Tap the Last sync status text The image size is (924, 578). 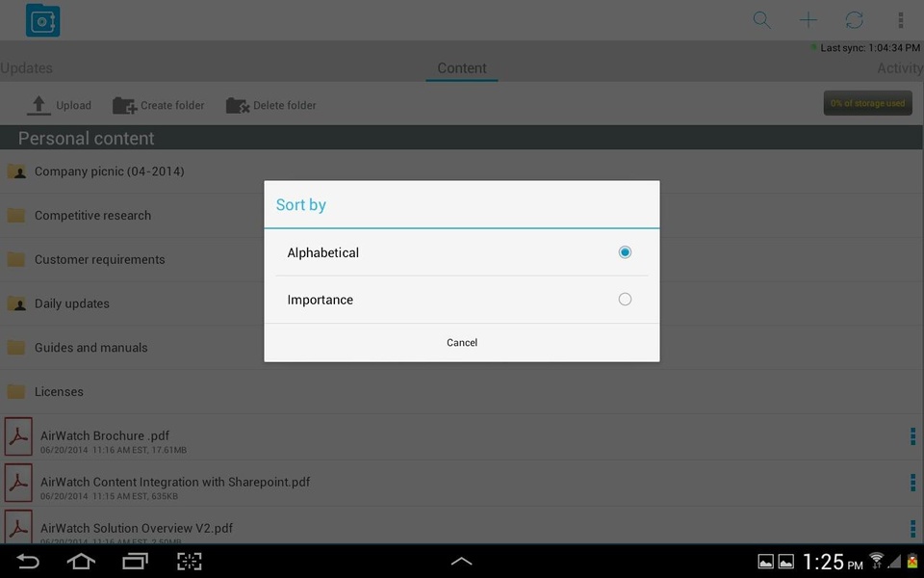(x=870, y=48)
